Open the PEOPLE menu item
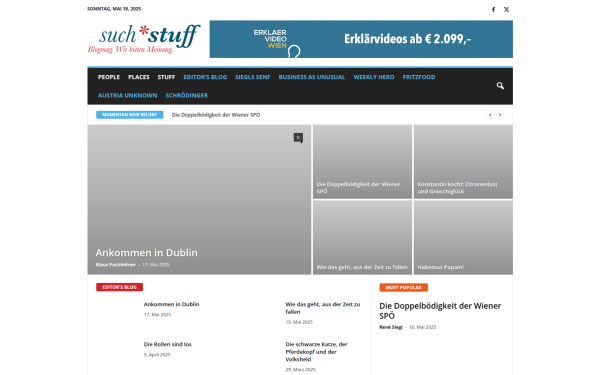600x375 pixels. [109, 77]
